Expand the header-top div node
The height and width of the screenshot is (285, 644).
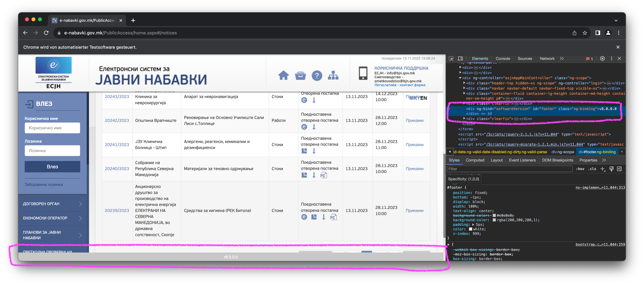coord(464,83)
